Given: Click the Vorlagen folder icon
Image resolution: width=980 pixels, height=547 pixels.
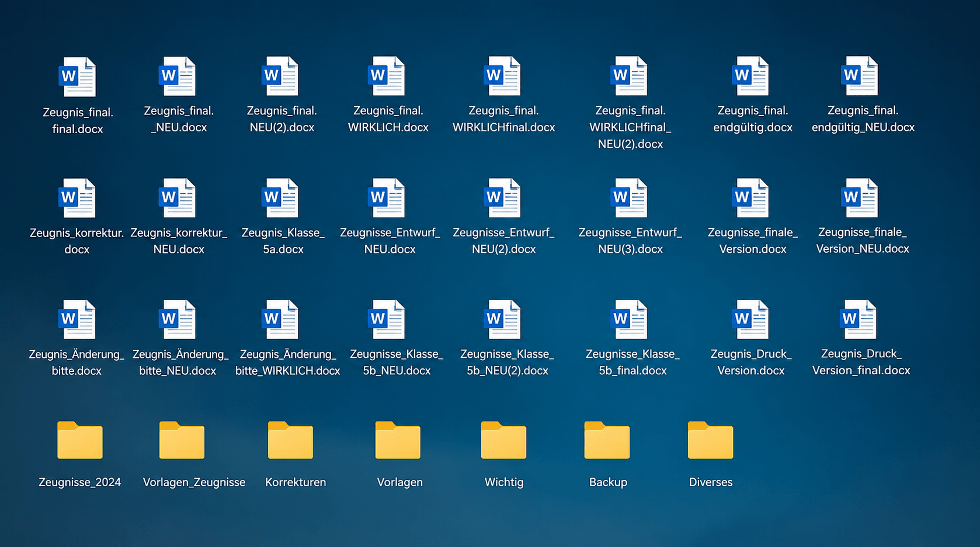Looking at the screenshot, I should pyautogui.click(x=398, y=440).
